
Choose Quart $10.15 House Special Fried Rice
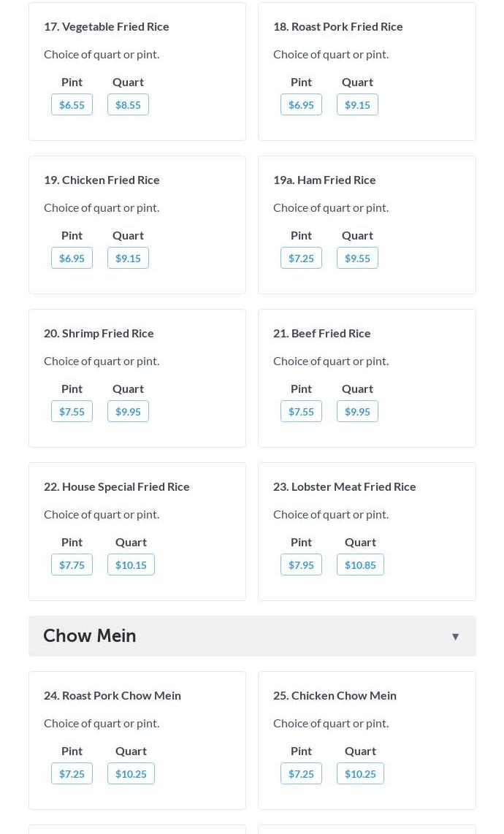131,565
